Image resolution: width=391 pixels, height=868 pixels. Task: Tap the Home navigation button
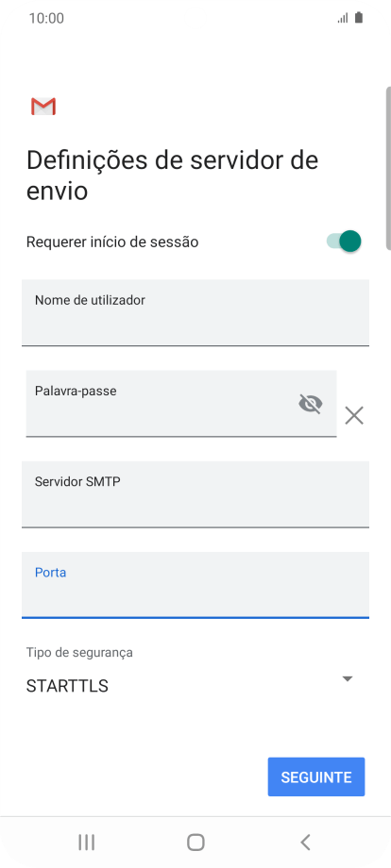pyautogui.click(x=195, y=843)
